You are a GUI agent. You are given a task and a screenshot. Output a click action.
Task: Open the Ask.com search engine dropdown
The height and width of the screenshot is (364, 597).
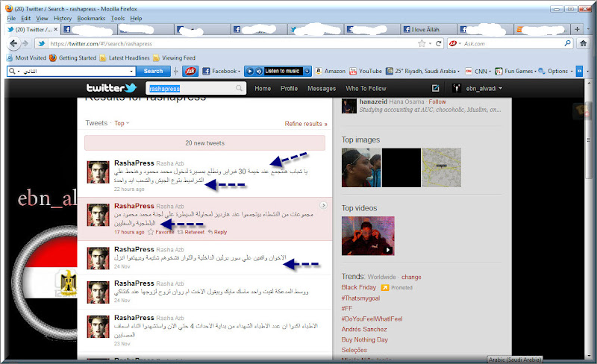[455, 43]
